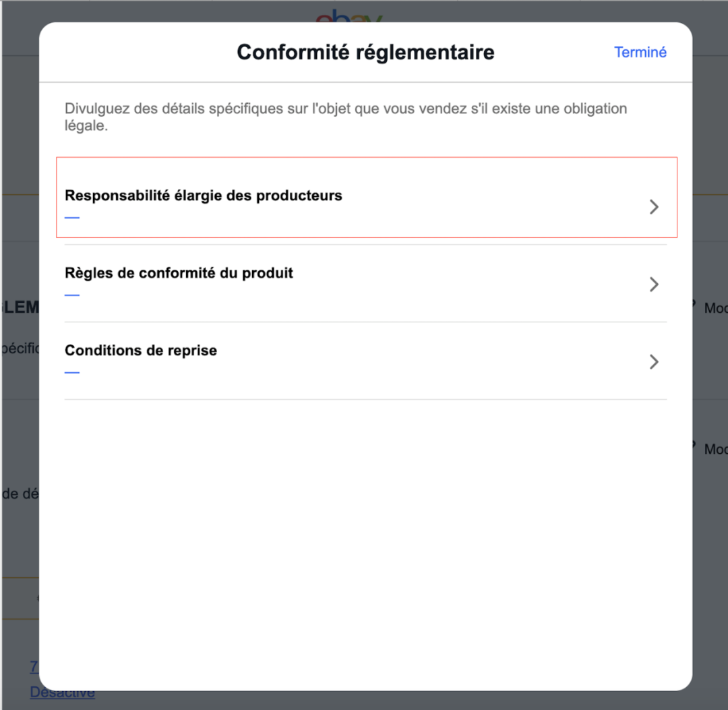Click blue dash under Conditions de reprise
This screenshot has width=728, height=710.
click(72, 372)
